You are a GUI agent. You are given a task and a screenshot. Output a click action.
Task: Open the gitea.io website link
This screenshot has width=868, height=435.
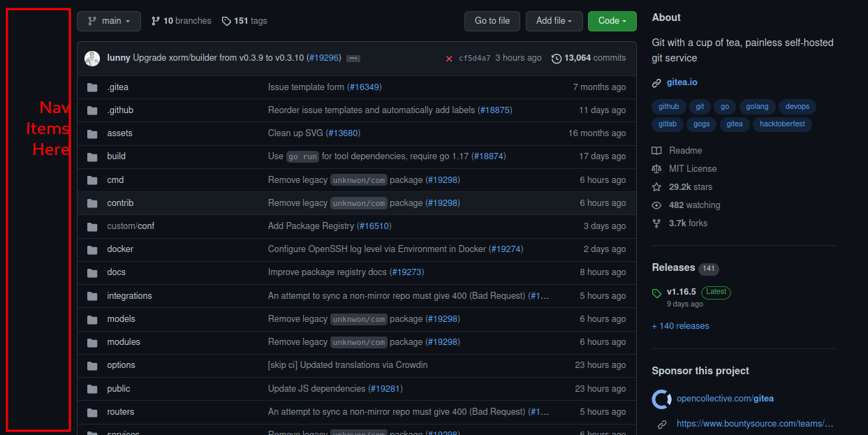pyautogui.click(x=682, y=82)
